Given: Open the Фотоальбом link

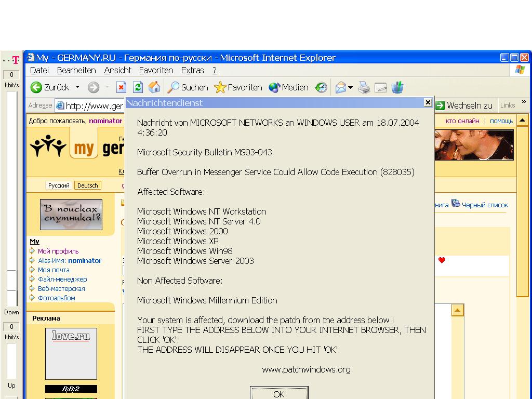Looking at the screenshot, I should click(x=56, y=298).
